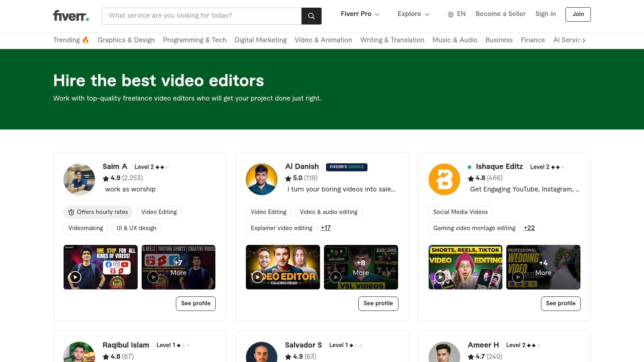Click the service search input field
This screenshot has height=362, width=644.
pos(201,16)
